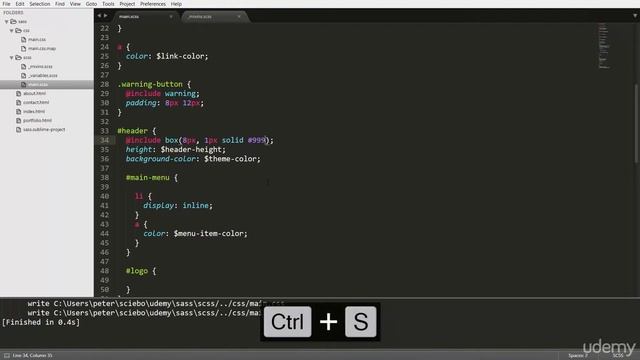Click the FOLDERS sidebar heading

[x=13, y=13]
